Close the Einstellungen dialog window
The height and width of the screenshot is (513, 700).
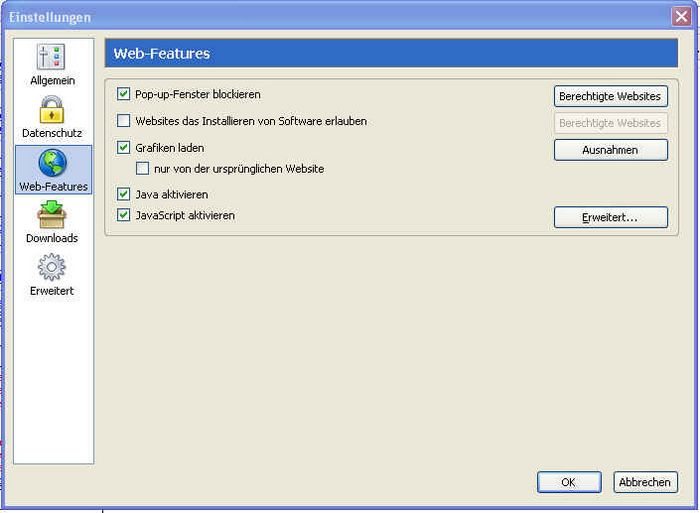click(x=681, y=17)
